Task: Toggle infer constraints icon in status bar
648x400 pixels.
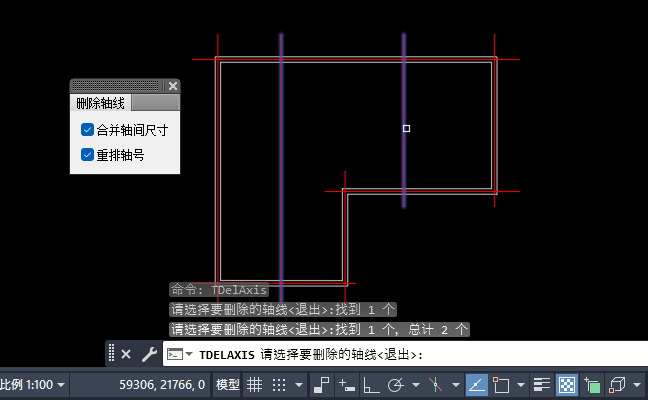Action: [321, 385]
